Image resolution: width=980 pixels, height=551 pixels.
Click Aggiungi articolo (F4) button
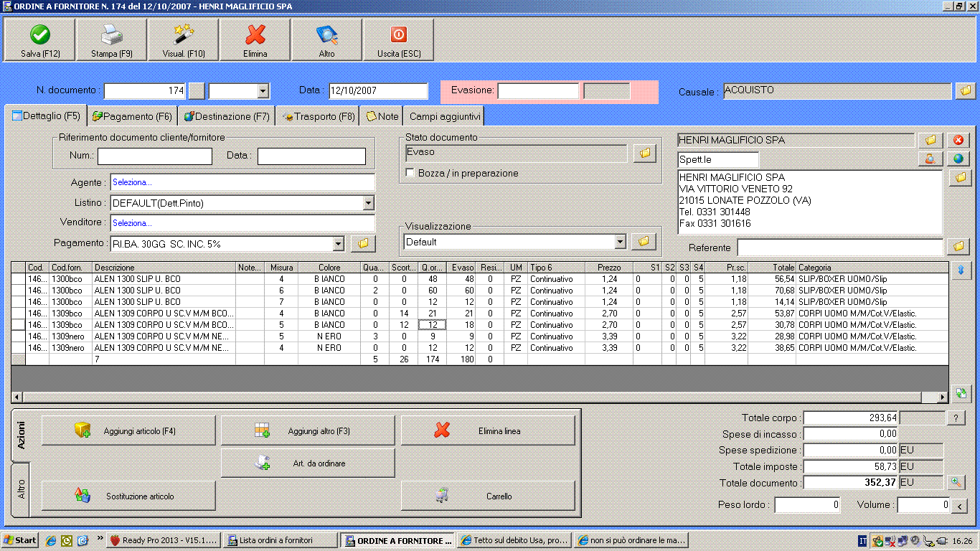coord(128,431)
